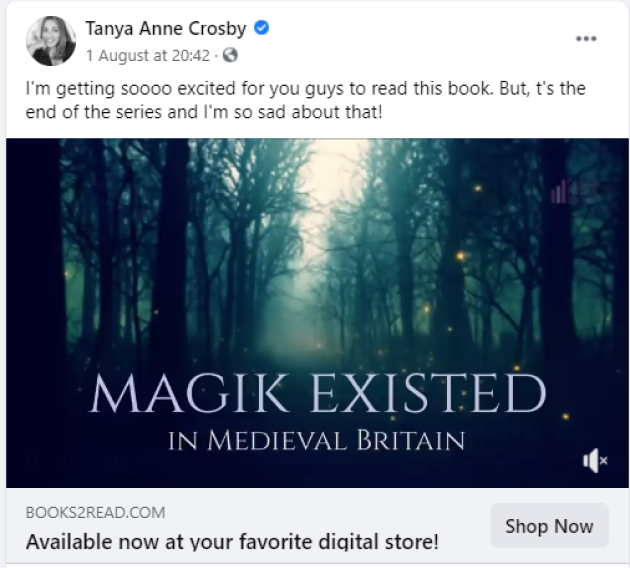Open Tanya Anne Crosby's profile name link

(x=166, y=29)
